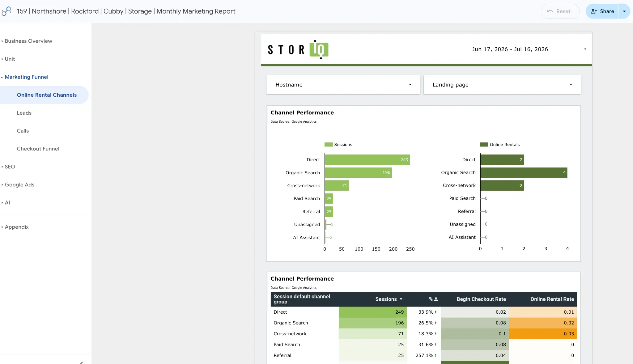
Task: Click the Direct online rentals bar
Action: (x=502, y=160)
